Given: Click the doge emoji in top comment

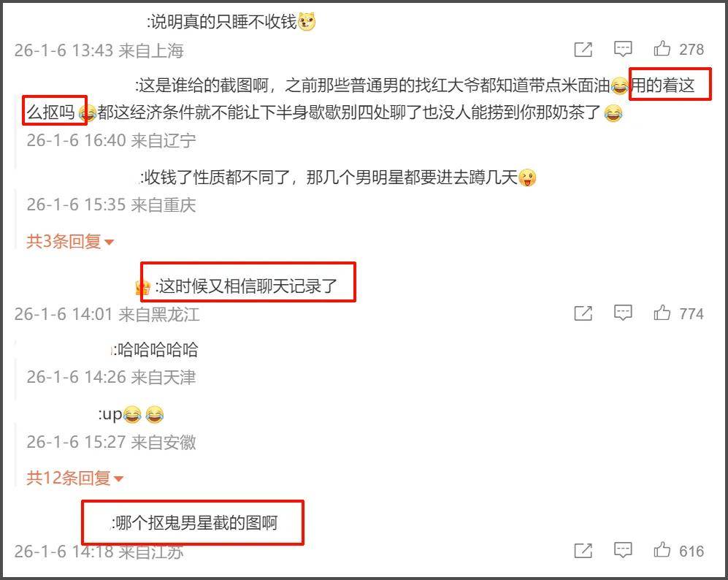Looking at the screenshot, I should coord(307,22).
